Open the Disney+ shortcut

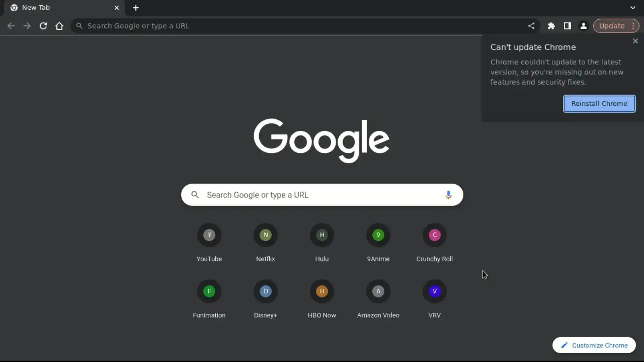(266, 300)
